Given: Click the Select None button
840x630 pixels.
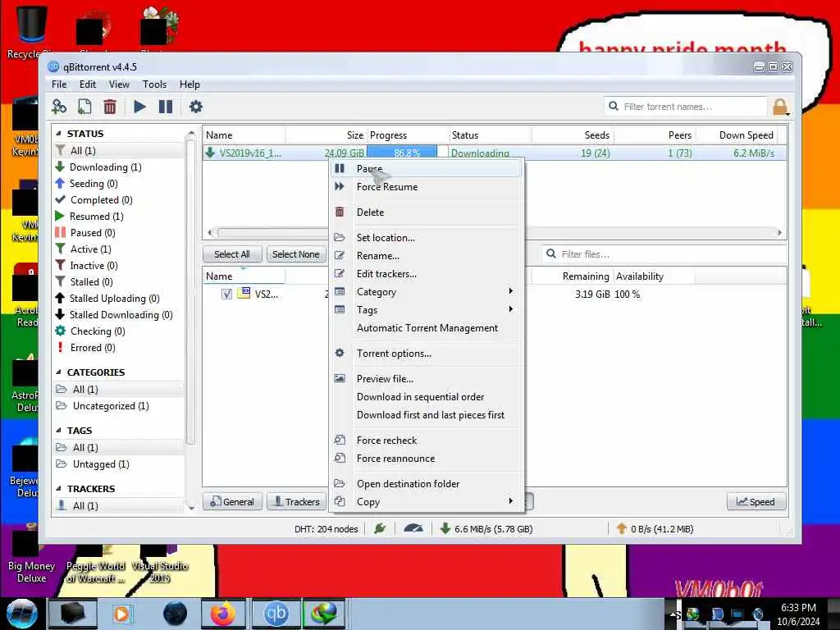Looking at the screenshot, I should pos(295,254).
